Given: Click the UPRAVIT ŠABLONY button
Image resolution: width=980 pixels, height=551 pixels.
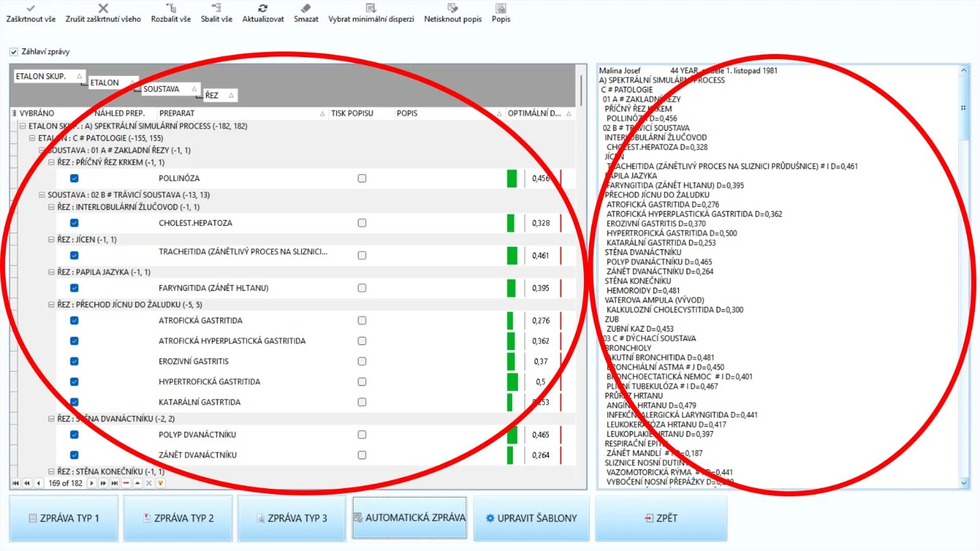Looking at the screenshot, I should point(531,518).
